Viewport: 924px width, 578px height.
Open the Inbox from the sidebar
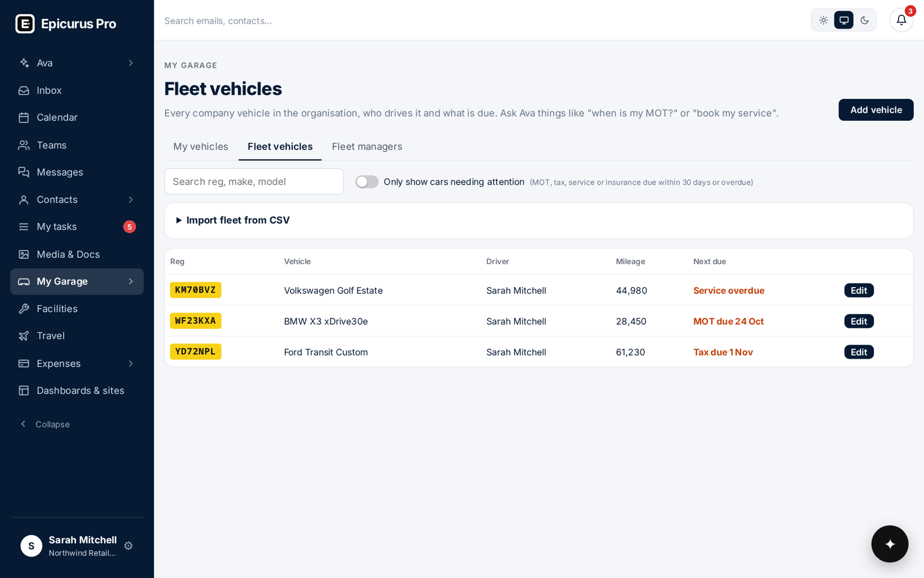[77, 90]
